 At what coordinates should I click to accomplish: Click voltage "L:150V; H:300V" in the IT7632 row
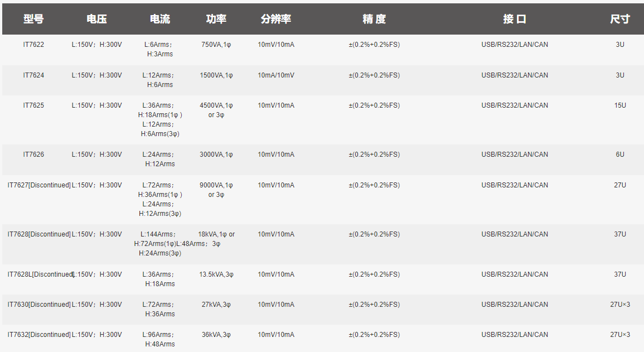click(x=96, y=335)
